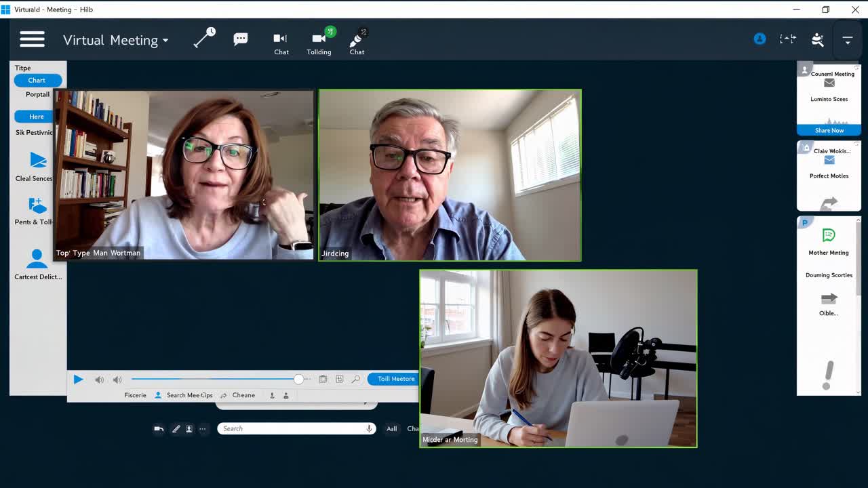
Task: Click the magnifier icon in playback bar
Action: 355,380
